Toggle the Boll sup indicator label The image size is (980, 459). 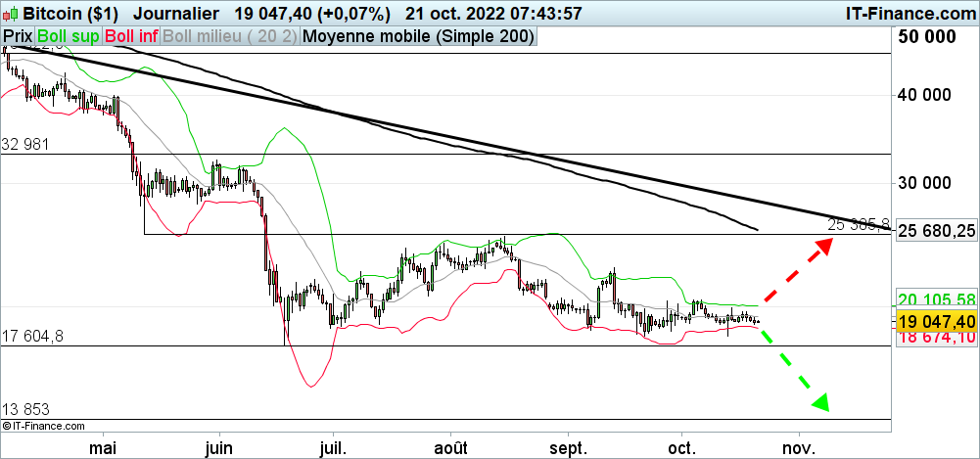(x=68, y=37)
